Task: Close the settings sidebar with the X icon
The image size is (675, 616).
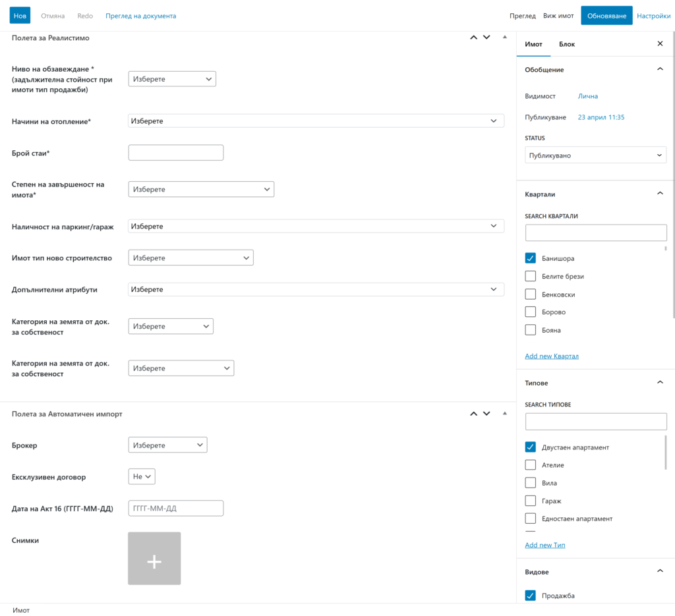Action: [660, 44]
